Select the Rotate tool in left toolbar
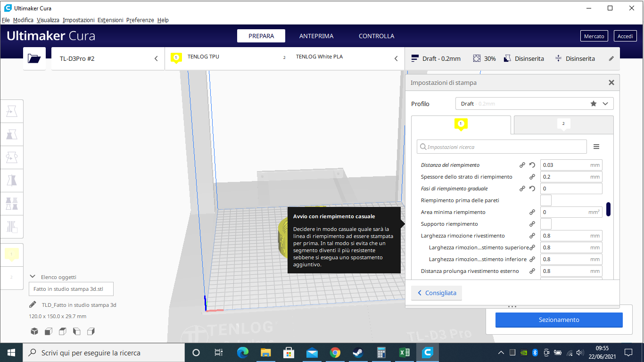Viewport: 644px width, 362px height. coord(12,157)
